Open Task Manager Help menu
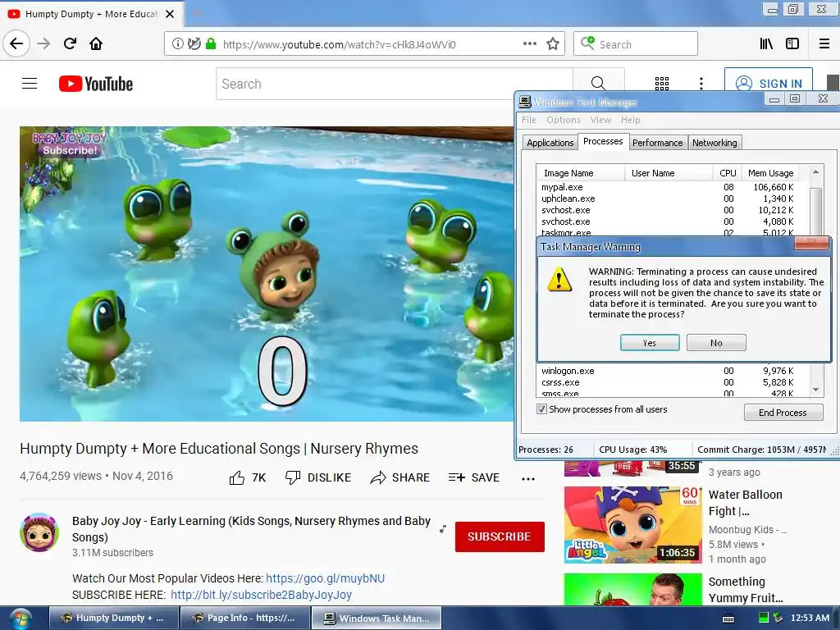The image size is (840, 630). pos(631,120)
